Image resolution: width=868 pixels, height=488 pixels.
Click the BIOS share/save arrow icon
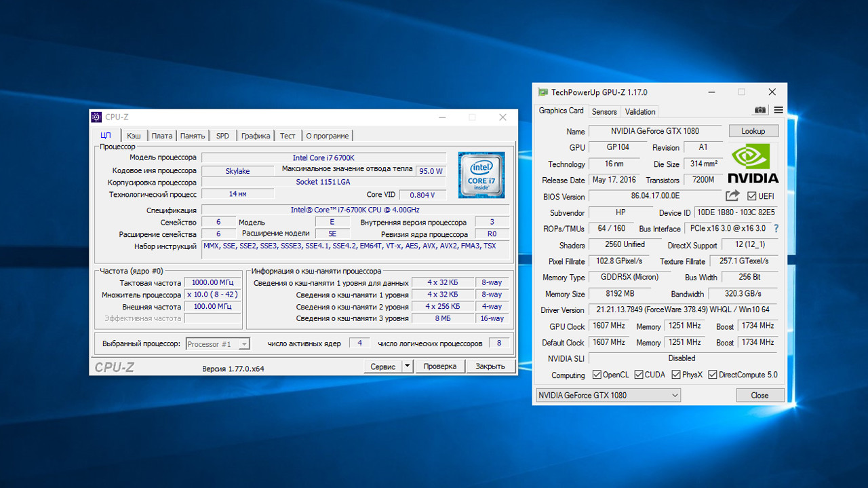click(732, 196)
